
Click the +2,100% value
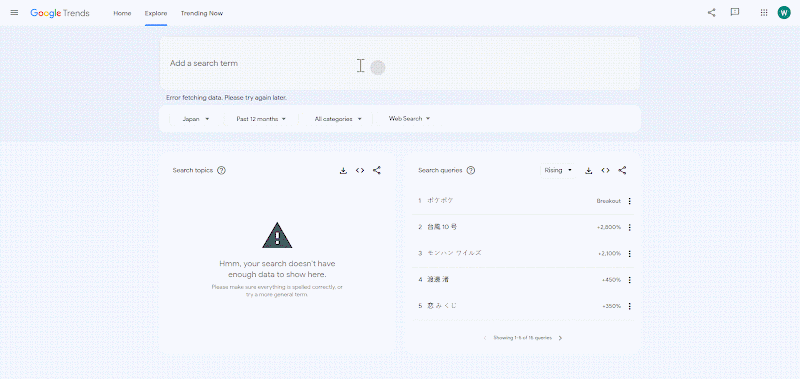[609, 254]
